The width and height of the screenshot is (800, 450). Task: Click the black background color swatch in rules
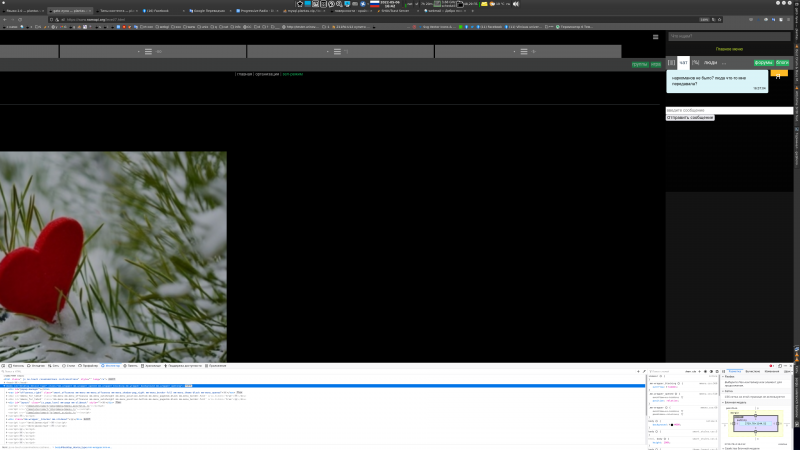pos(672,424)
